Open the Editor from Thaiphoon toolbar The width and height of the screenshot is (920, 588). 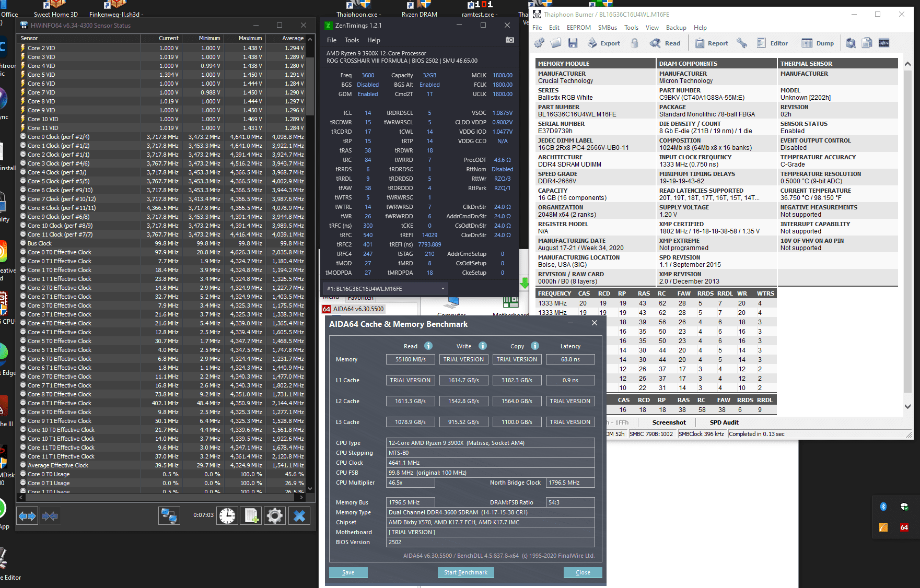[772, 43]
